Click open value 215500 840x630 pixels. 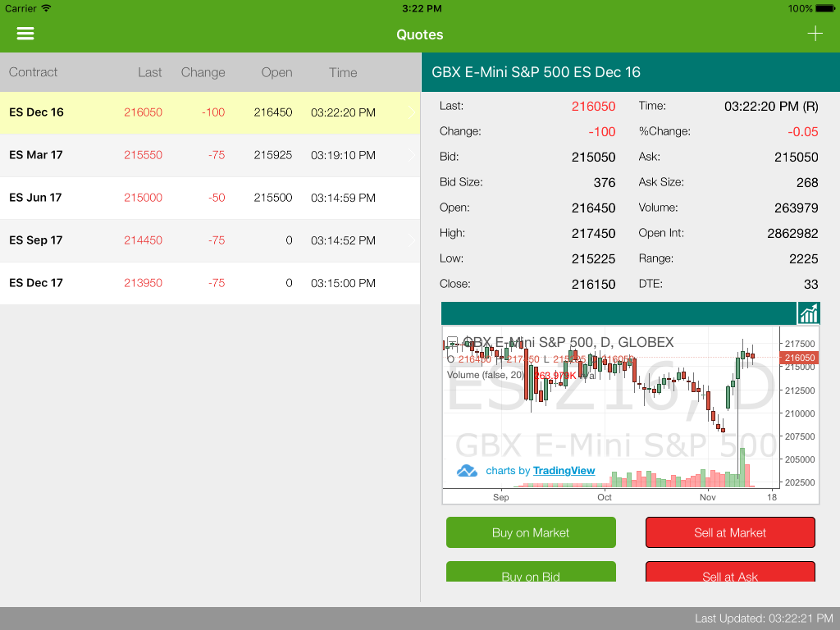point(272,198)
